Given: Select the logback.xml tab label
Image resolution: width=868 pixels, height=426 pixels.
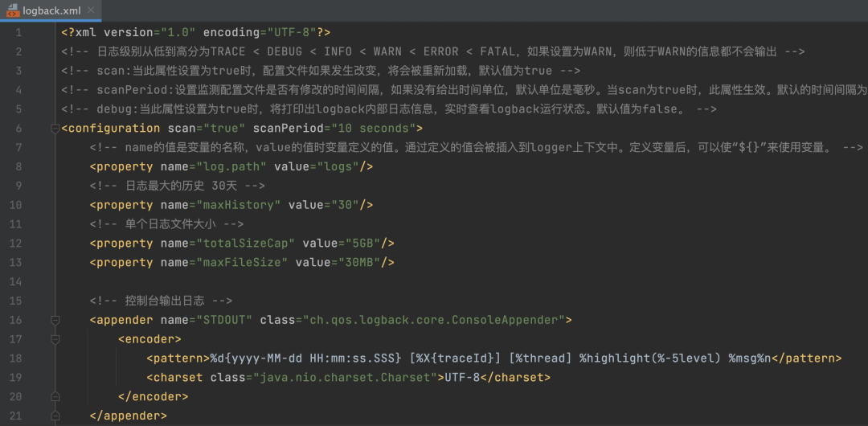Looking at the screenshot, I should (x=51, y=10).
